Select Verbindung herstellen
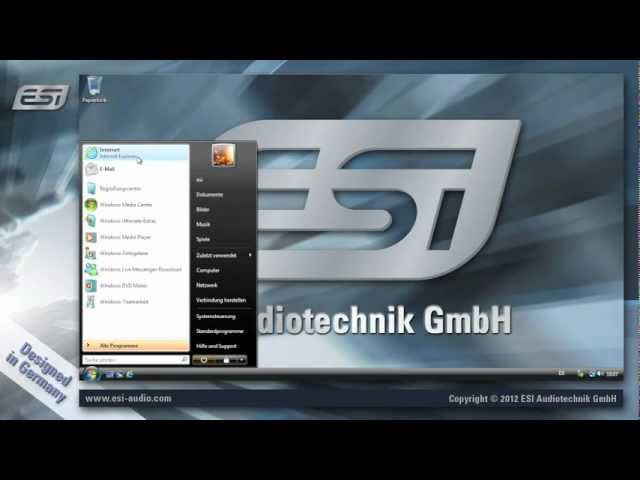The width and height of the screenshot is (640, 480). pyautogui.click(x=221, y=300)
